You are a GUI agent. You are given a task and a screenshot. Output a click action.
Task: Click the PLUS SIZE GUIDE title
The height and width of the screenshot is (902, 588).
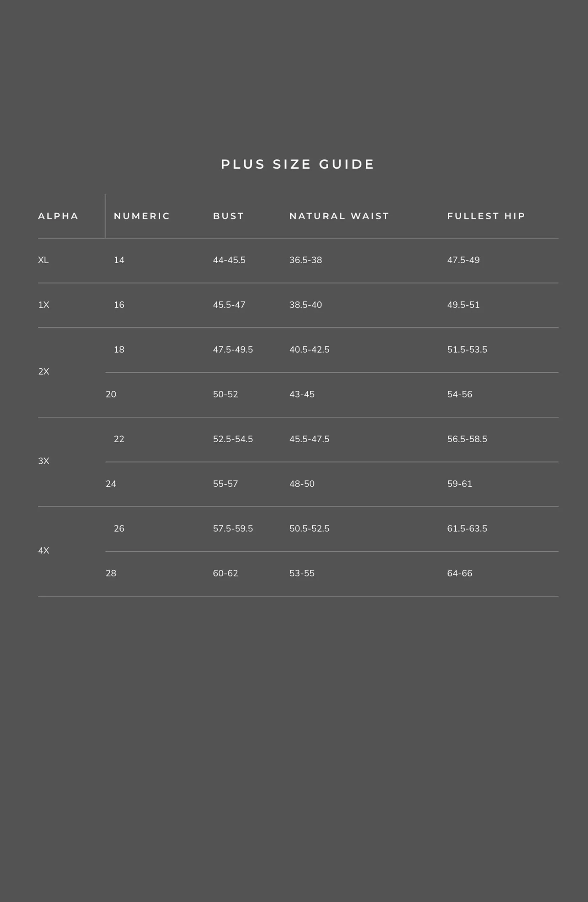[x=298, y=164]
